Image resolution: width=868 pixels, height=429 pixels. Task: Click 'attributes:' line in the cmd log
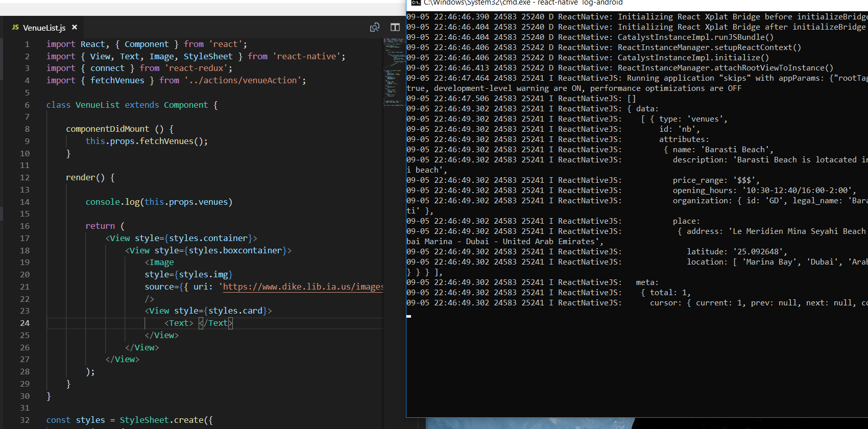tap(684, 139)
